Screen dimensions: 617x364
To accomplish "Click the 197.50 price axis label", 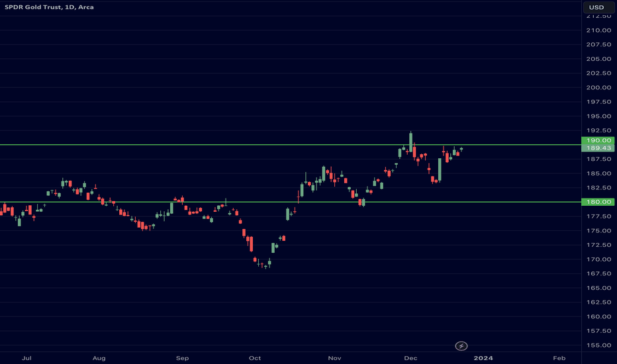I will (598, 102).
